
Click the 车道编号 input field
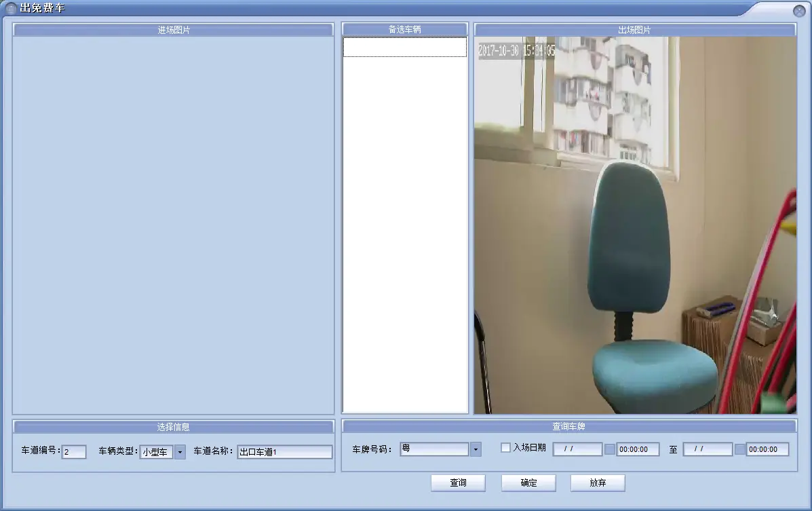coord(74,452)
